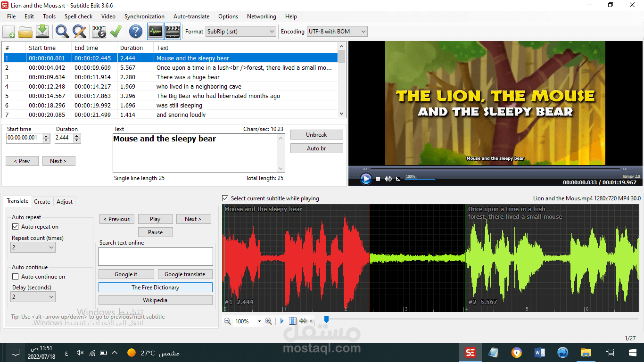This screenshot has width=644, height=362.
Task: Increase Start time with the up spinner
Action: point(46,136)
